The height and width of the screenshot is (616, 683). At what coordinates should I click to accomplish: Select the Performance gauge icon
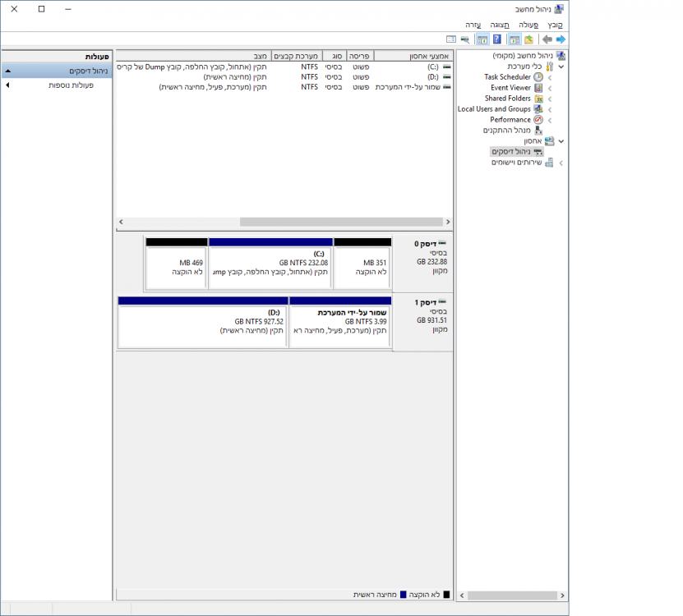coord(539,120)
